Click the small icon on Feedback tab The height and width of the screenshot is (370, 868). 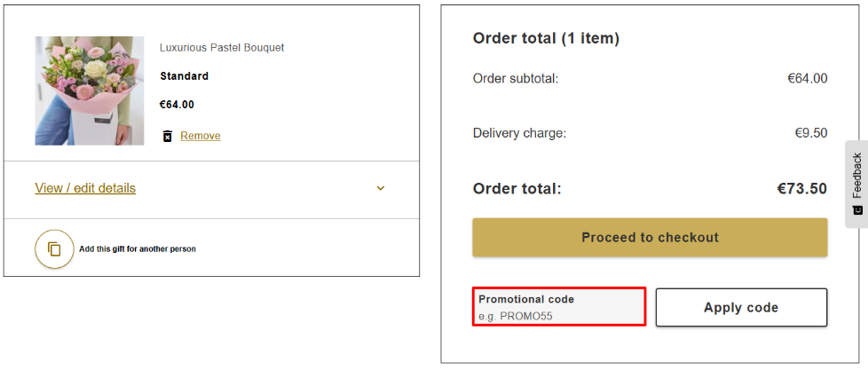point(857,210)
